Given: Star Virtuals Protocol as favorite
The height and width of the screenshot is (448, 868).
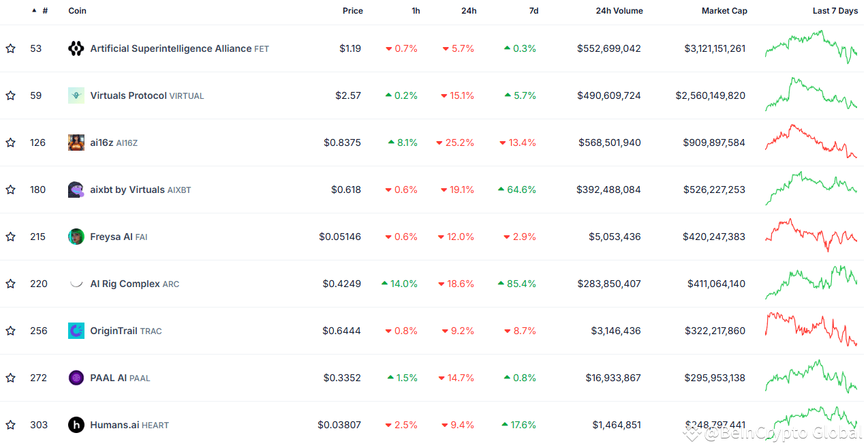Looking at the screenshot, I should (10, 95).
